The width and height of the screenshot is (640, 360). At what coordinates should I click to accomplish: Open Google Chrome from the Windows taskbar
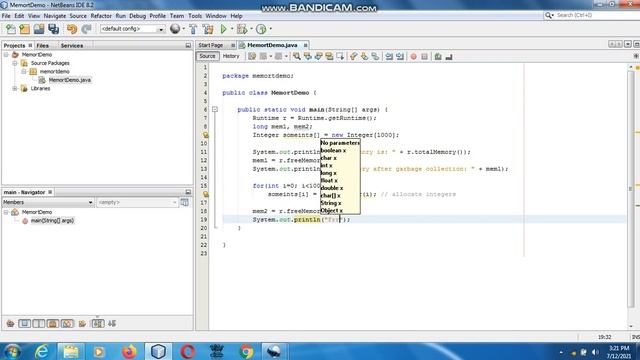coord(246,351)
